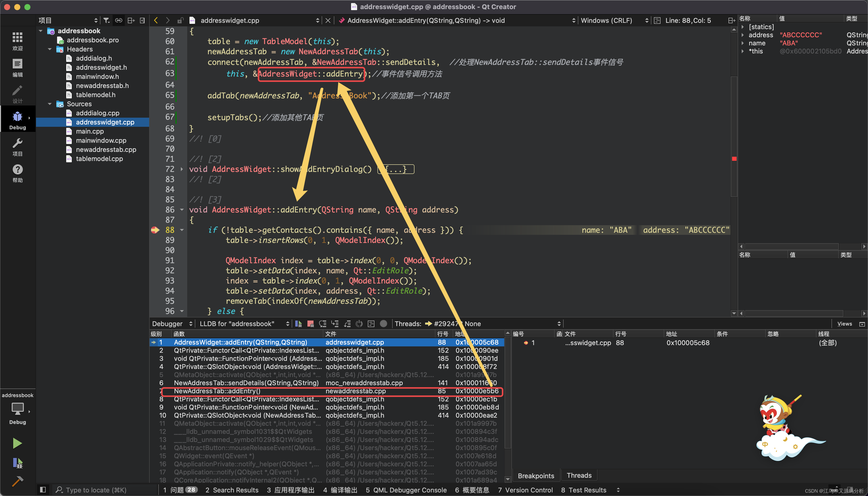
Task: Click the debugger Continue button
Action: (298, 324)
